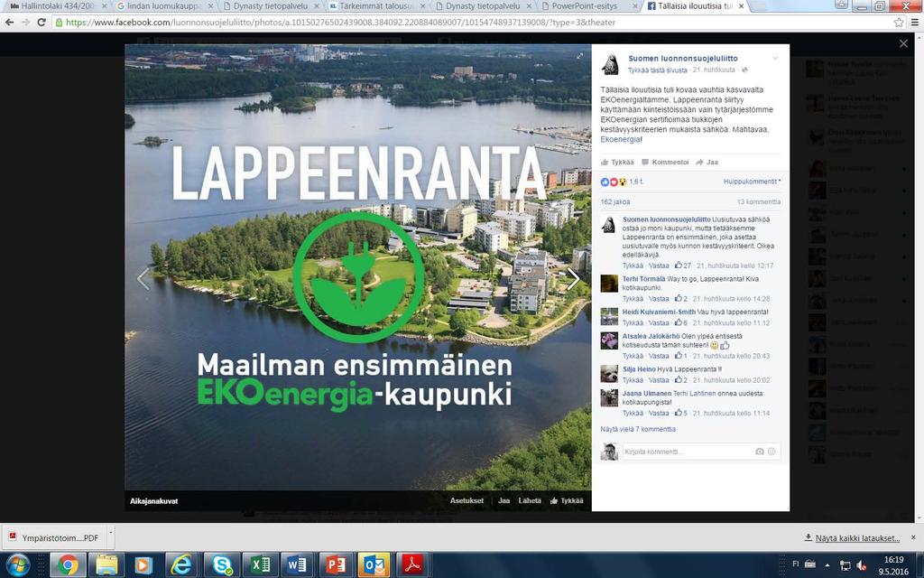Go to the previous photo arrow
The width and height of the screenshot is (924, 578).
(143, 279)
